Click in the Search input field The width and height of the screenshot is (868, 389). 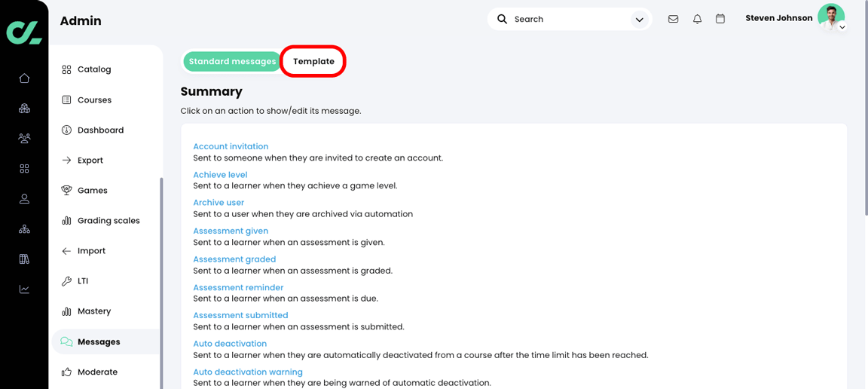[x=570, y=20]
